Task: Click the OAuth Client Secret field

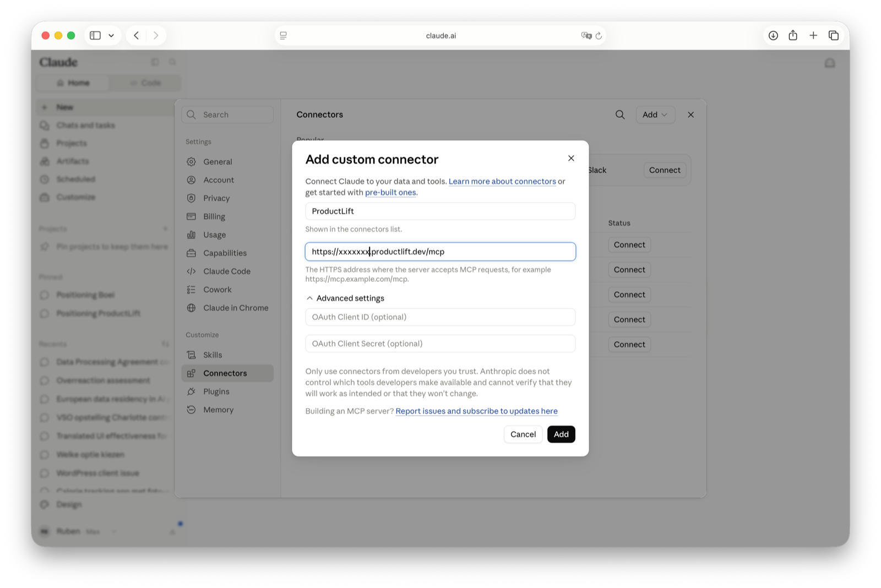Action: coord(440,344)
